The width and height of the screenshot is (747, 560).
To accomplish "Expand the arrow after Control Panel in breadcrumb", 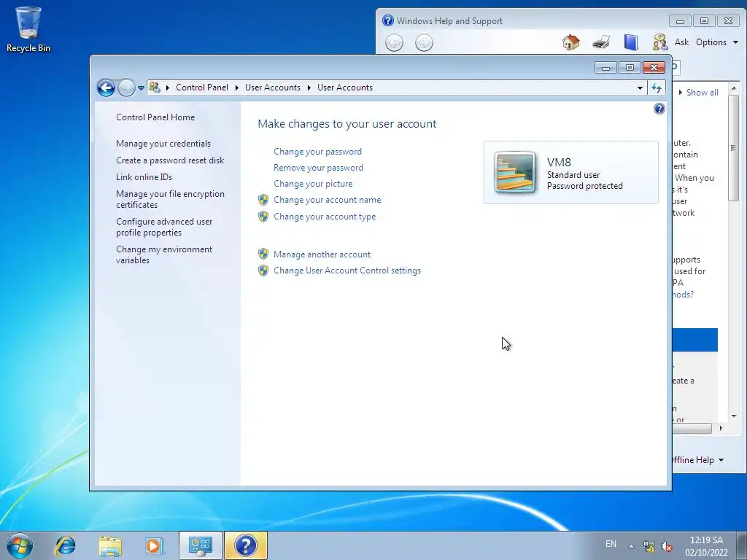I will (237, 87).
